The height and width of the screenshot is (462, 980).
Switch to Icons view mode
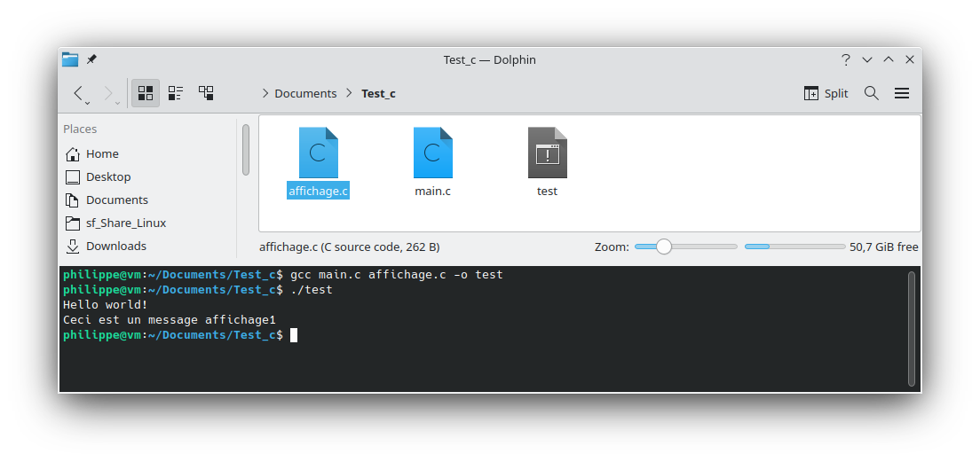pos(146,93)
